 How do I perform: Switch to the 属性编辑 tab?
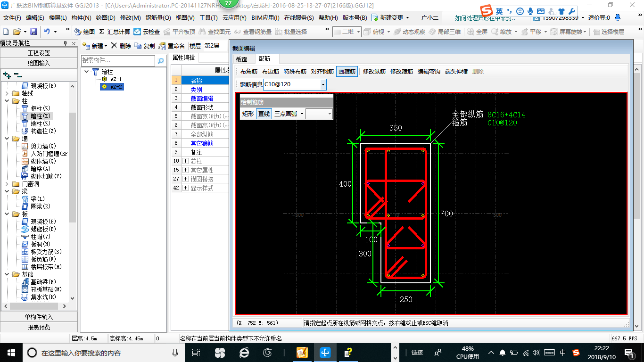click(x=183, y=58)
